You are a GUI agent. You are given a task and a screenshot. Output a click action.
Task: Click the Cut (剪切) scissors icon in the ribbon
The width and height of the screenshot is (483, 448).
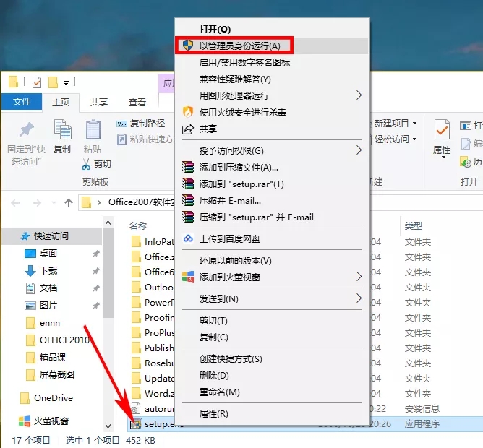[x=86, y=164]
